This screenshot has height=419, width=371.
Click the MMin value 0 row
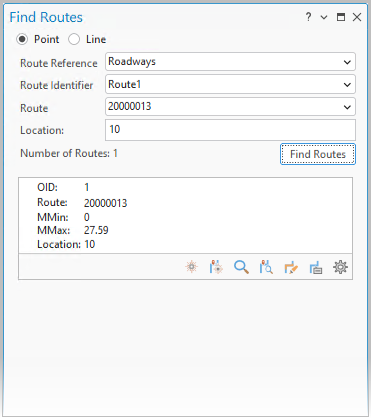pyautogui.click(x=63, y=217)
